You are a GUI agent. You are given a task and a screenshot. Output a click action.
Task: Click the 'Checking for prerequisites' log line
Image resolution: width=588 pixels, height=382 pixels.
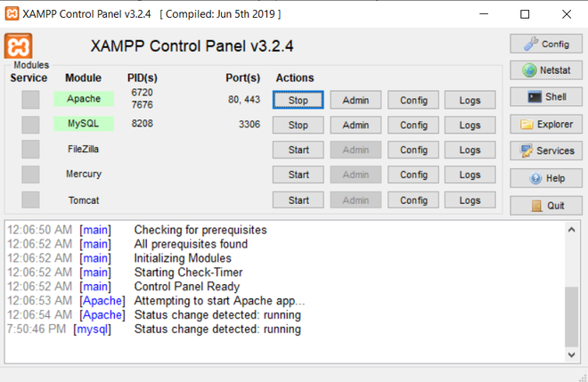pyautogui.click(x=200, y=230)
